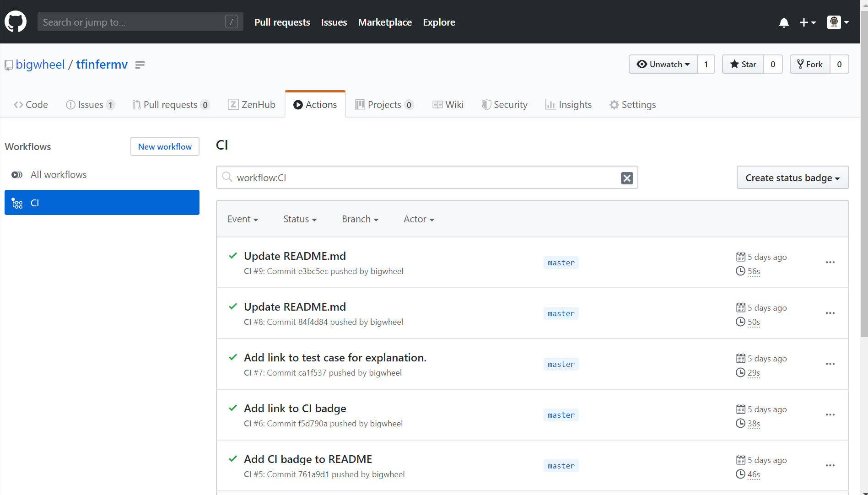Click the repository book icon beside bigwheel
This screenshot has width=868, height=495.
[9, 65]
